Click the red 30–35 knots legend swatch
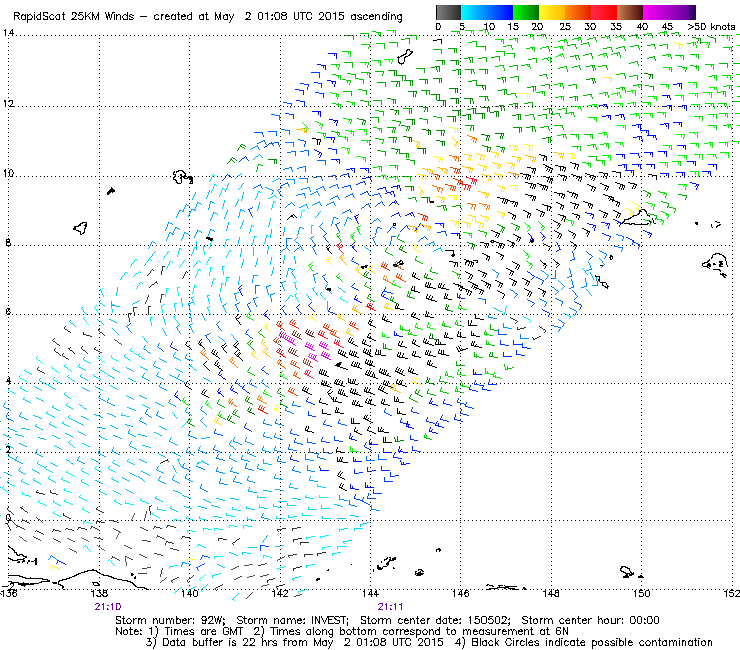 click(x=604, y=12)
